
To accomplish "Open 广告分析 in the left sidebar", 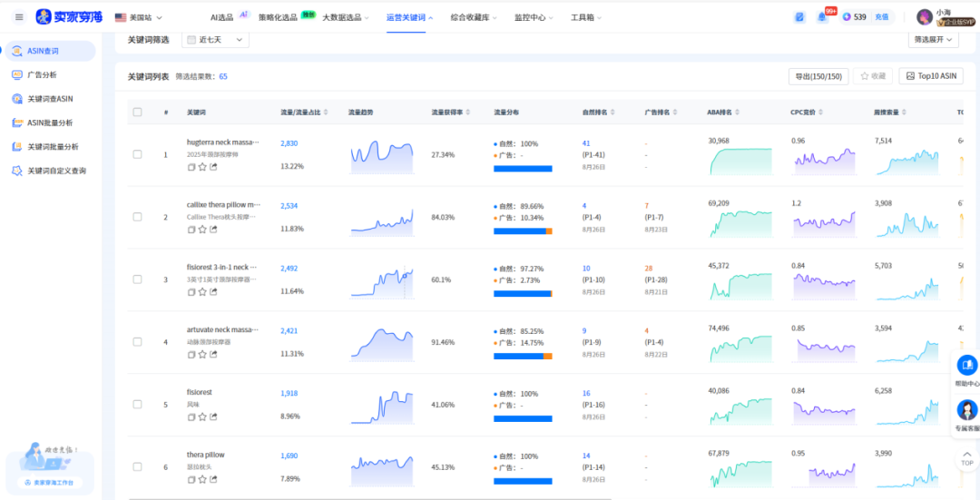I will [x=42, y=75].
